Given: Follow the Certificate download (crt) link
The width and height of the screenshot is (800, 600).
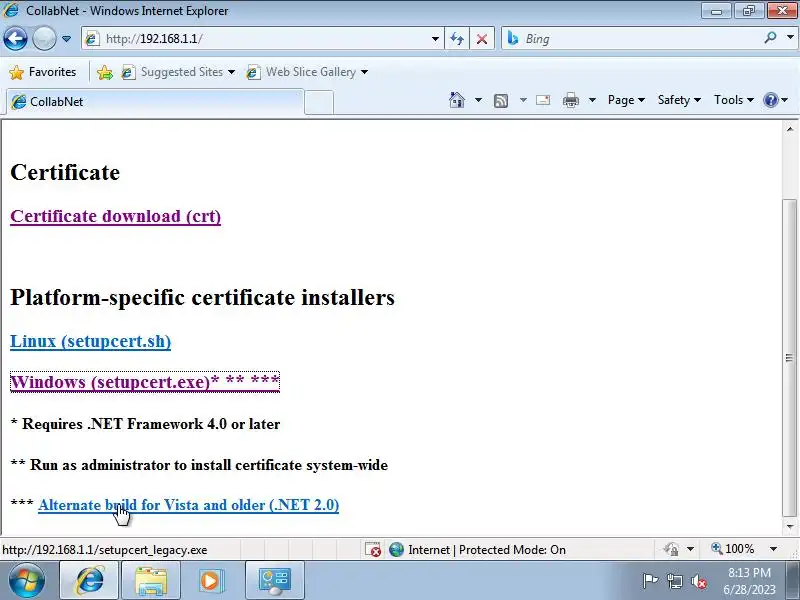Looking at the screenshot, I should (x=115, y=216).
